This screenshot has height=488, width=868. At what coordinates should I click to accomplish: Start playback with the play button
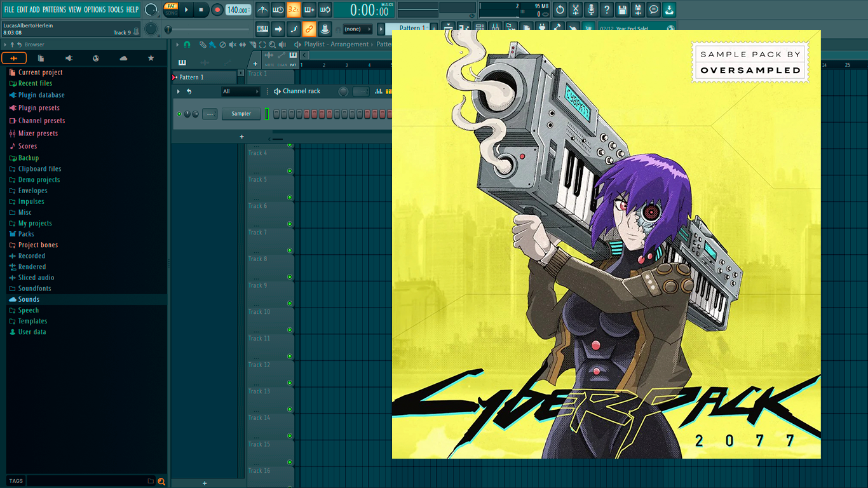click(x=186, y=10)
